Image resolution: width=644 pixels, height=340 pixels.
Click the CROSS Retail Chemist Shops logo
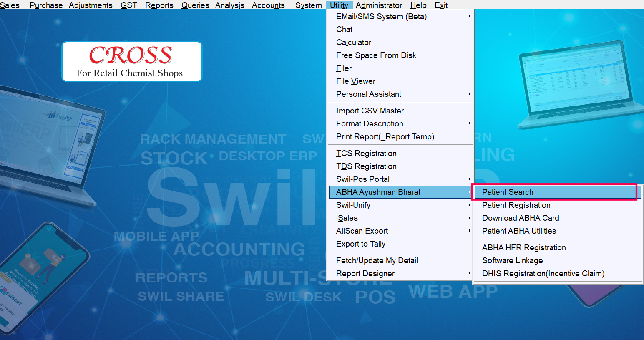(132, 61)
